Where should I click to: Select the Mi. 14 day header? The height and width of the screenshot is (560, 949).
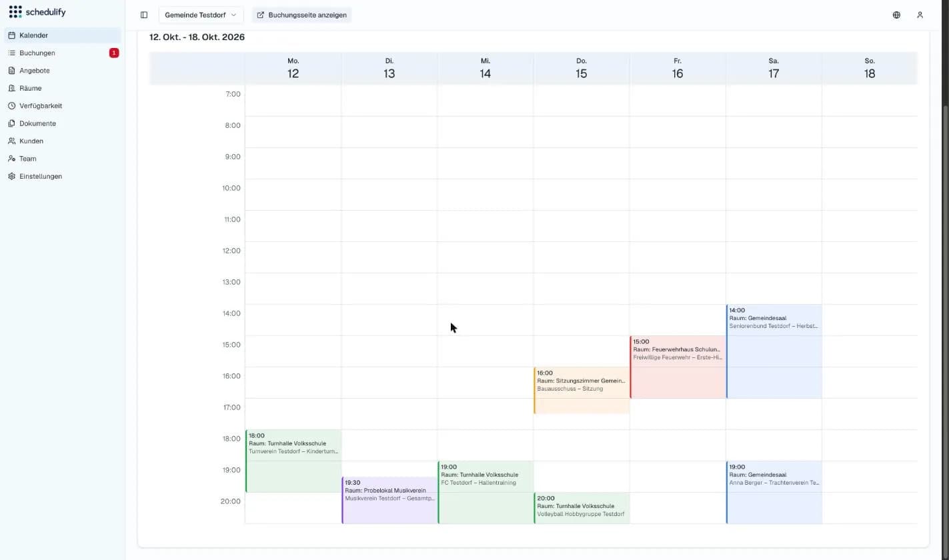point(486,68)
